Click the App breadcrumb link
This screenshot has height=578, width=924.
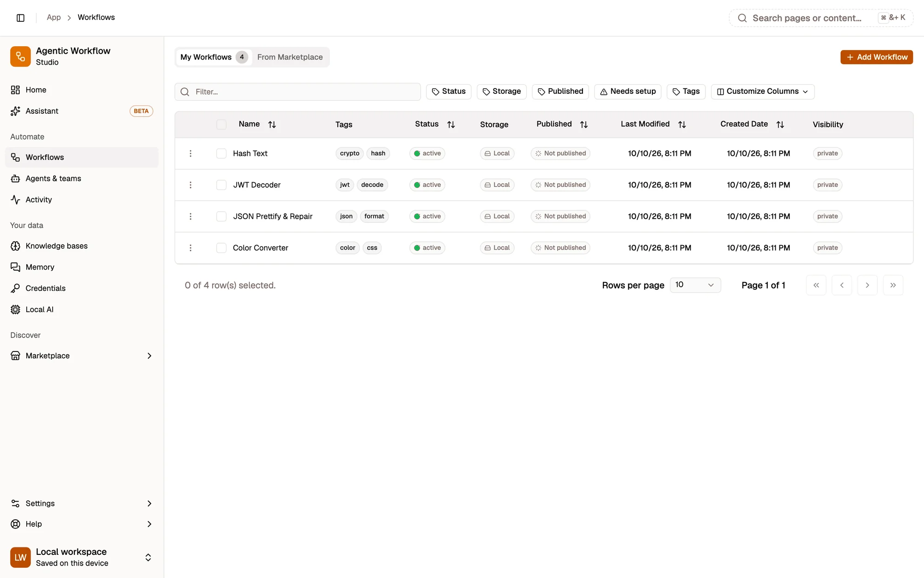tap(54, 17)
